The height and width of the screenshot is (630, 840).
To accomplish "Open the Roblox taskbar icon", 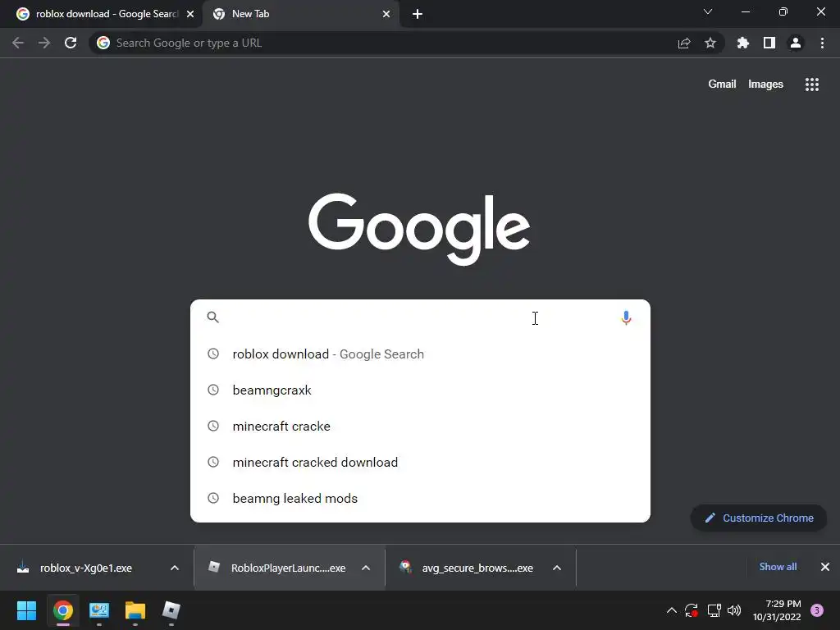I will click(171, 610).
